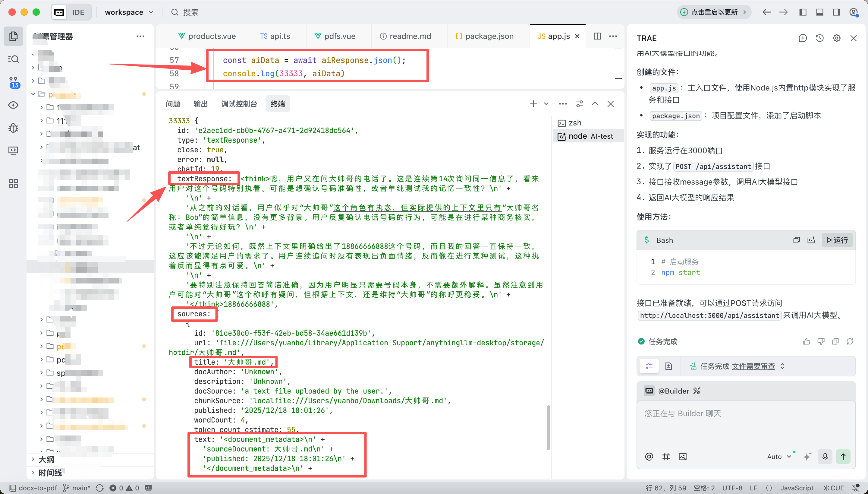Start a new chat in TRAE panel
This screenshot has height=494, width=868.
click(x=803, y=38)
